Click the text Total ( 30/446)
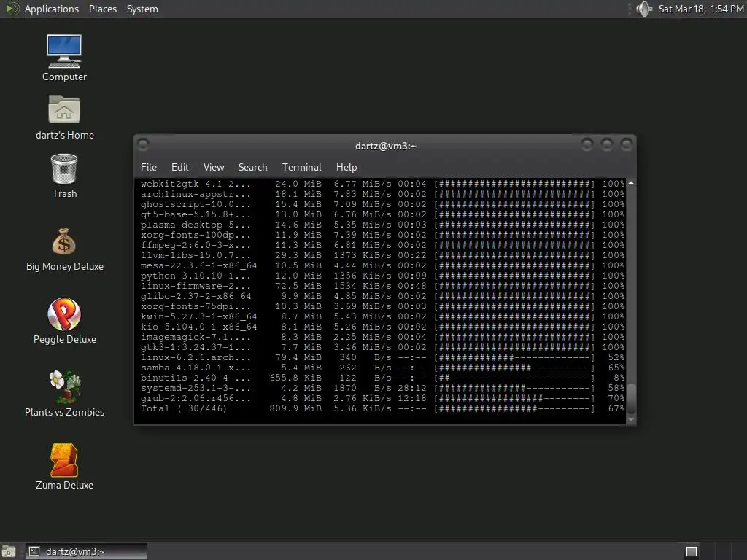 coord(184,408)
